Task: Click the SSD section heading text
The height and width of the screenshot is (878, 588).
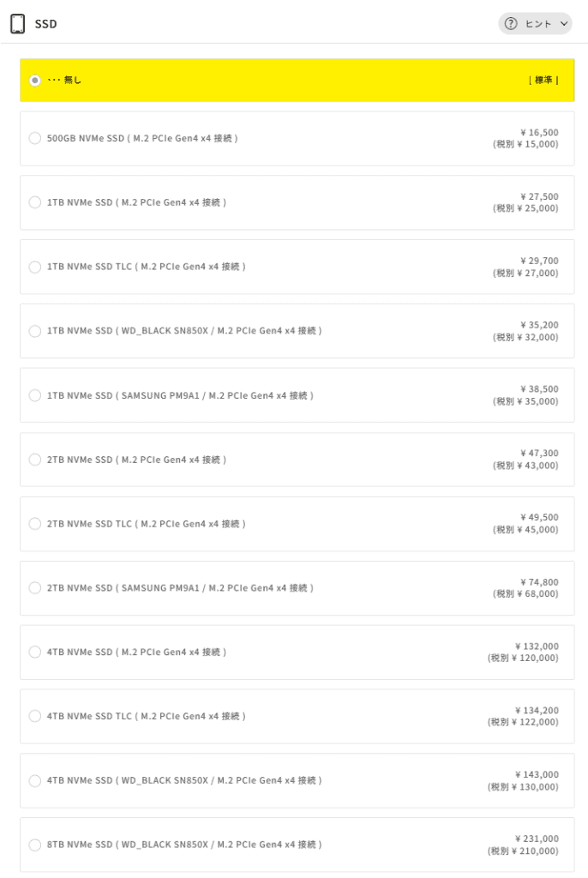Action: tap(46, 24)
